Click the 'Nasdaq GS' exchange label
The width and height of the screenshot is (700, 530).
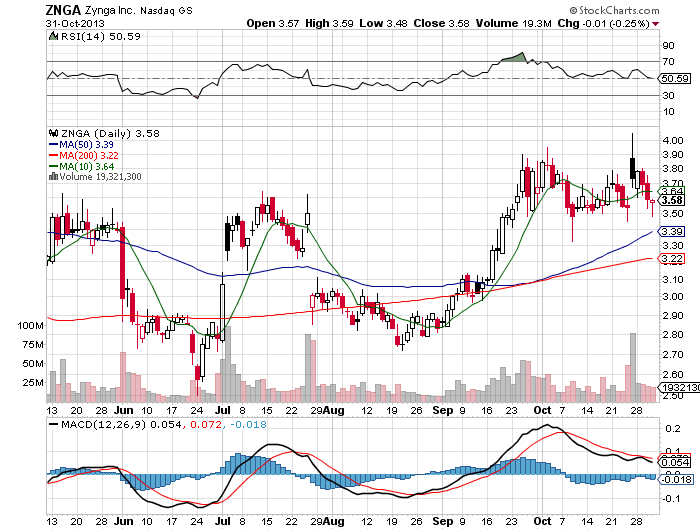(167, 11)
